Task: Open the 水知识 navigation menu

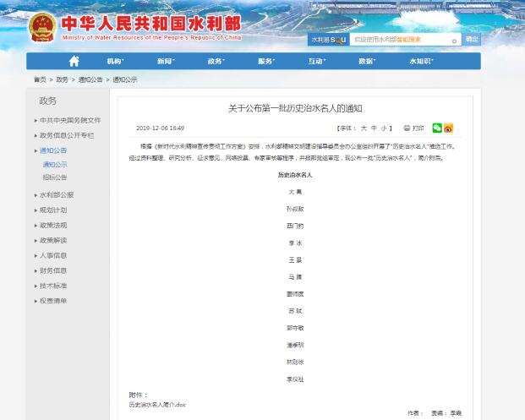Action: 421,61
